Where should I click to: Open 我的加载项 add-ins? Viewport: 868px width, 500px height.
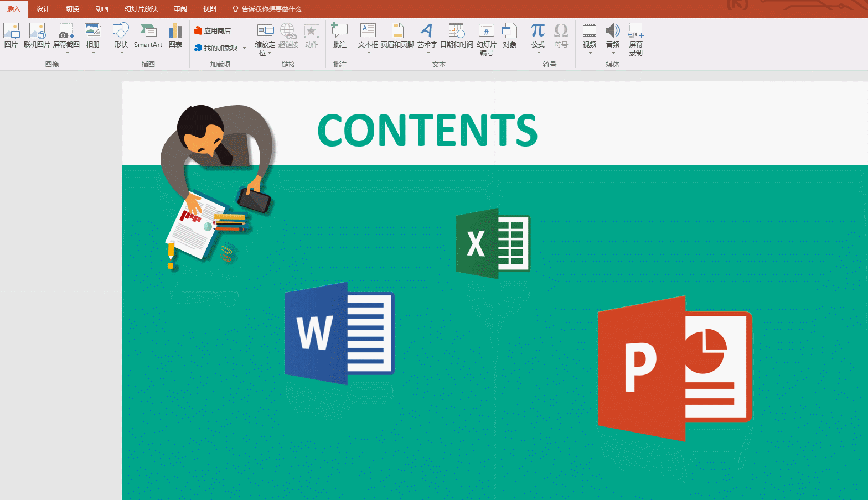point(216,48)
